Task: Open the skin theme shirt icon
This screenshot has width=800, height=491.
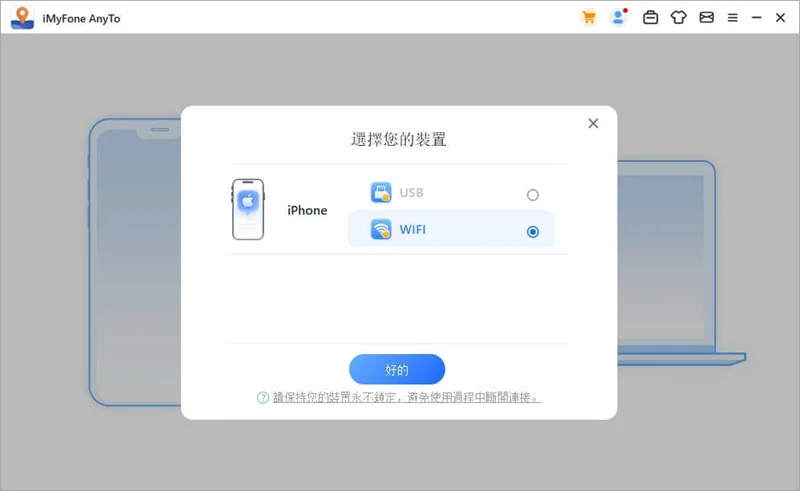Action: tap(678, 18)
